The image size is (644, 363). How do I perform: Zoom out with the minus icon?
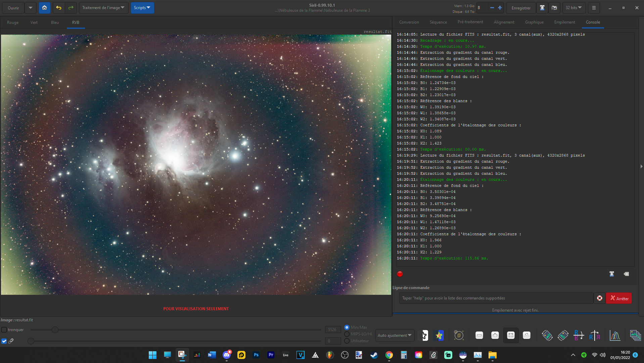click(479, 335)
